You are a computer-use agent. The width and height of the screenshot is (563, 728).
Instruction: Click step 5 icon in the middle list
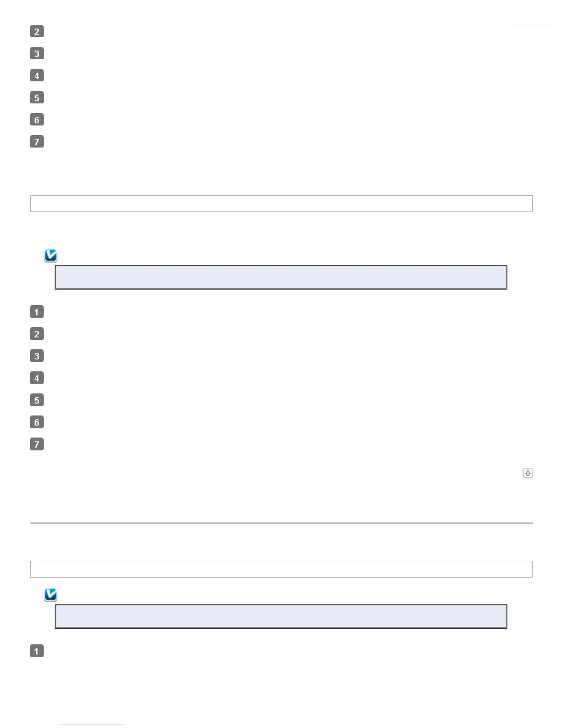[x=37, y=400]
